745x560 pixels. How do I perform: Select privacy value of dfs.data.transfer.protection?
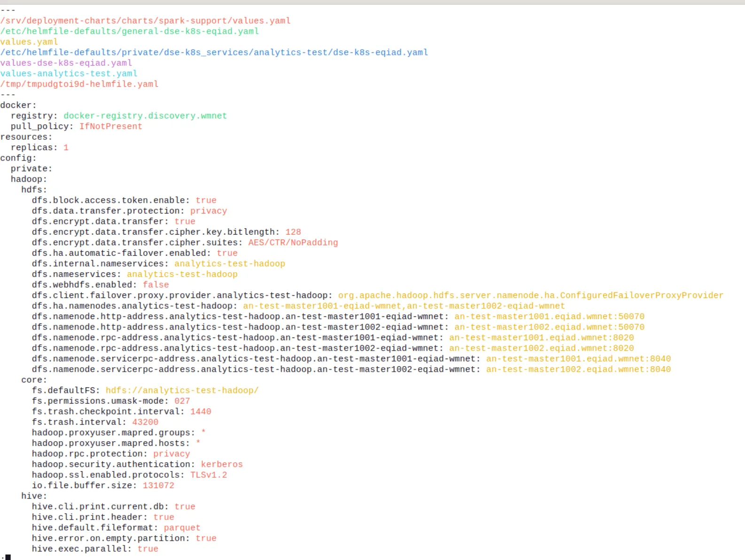pyautogui.click(x=209, y=211)
